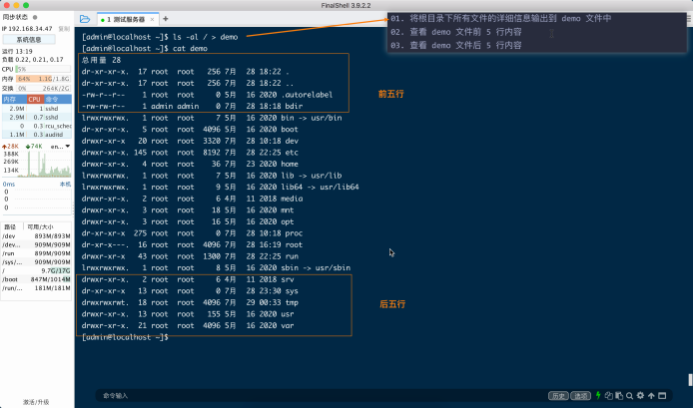
Task: Click the etc directory line
Action: click(190, 152)
